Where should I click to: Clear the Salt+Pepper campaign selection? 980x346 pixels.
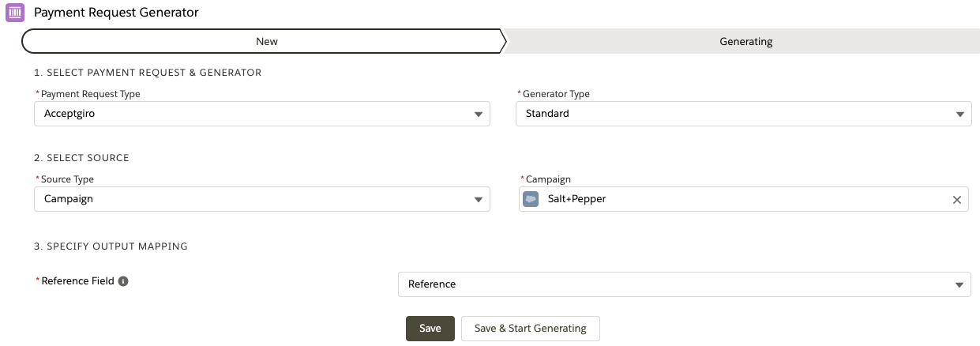(x=956, y=200)
